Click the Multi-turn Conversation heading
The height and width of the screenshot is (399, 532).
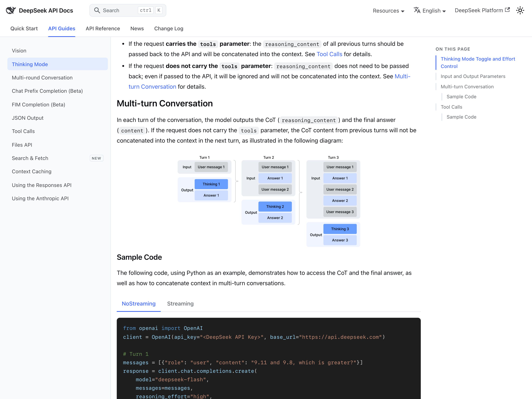[165, 103]
